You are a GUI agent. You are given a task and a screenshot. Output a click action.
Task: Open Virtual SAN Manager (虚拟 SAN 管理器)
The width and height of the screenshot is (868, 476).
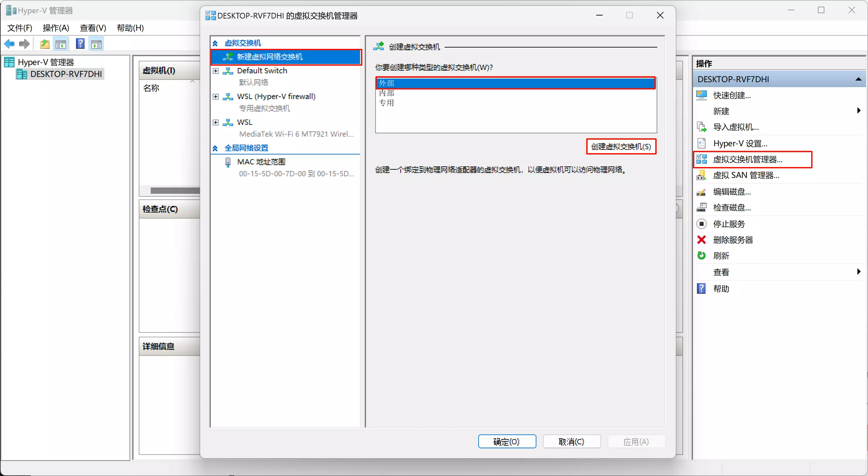tap(746, 176)
